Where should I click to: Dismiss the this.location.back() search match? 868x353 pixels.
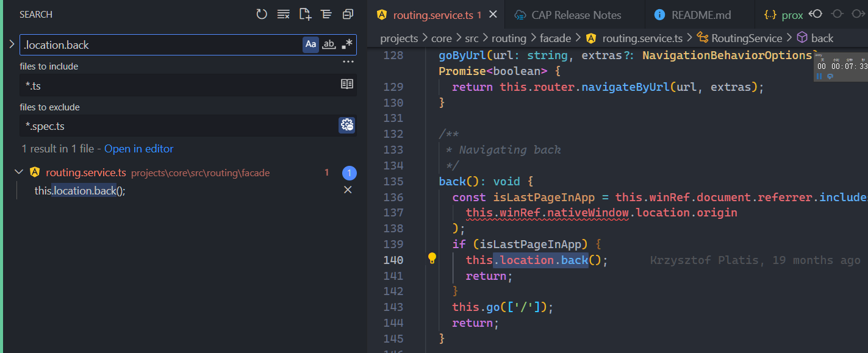click(x=348, y=190)
